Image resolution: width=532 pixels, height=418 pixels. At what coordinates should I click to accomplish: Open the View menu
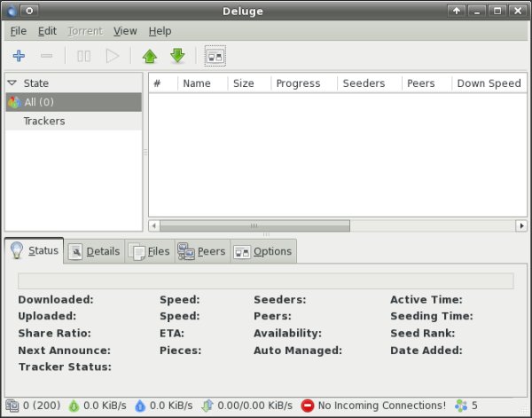tap(125, 31)
